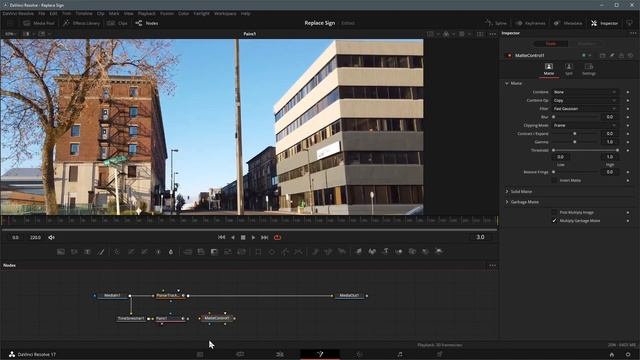Screen dimensions: 640x360
Task: Toggle the Nodes panel button
Action: [x=147, y=23]
